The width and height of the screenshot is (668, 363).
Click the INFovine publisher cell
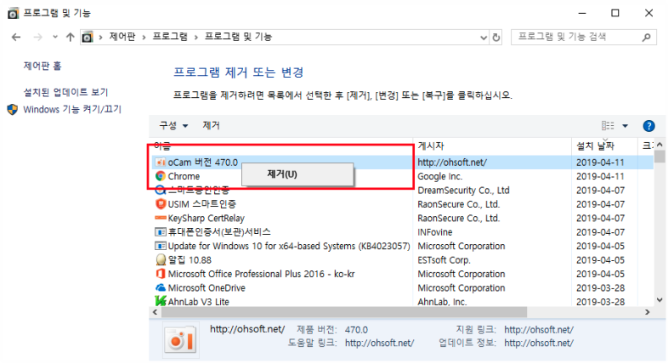tap(435, 232)
